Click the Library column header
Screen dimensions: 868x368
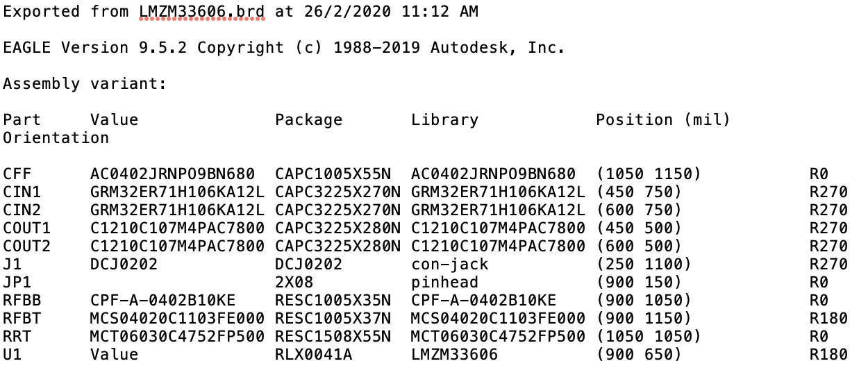444,119
